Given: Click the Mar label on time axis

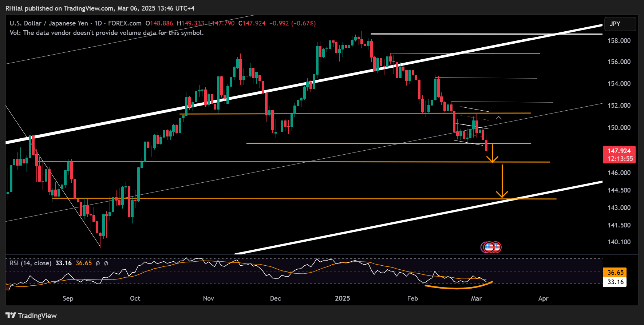Looking at the screenshot, I should pos(477,298).
